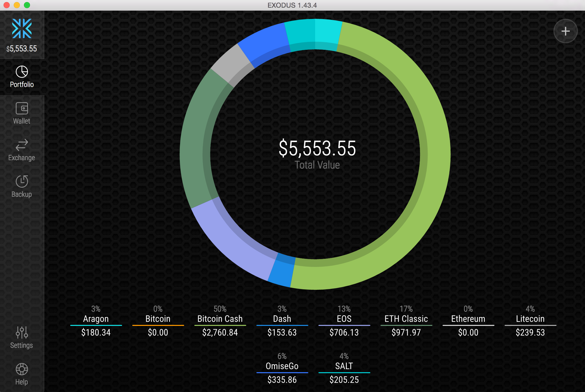Open the Backup clock icon
Screen dimensions: 585x392
pyautogui.click(x=22, y=181)
